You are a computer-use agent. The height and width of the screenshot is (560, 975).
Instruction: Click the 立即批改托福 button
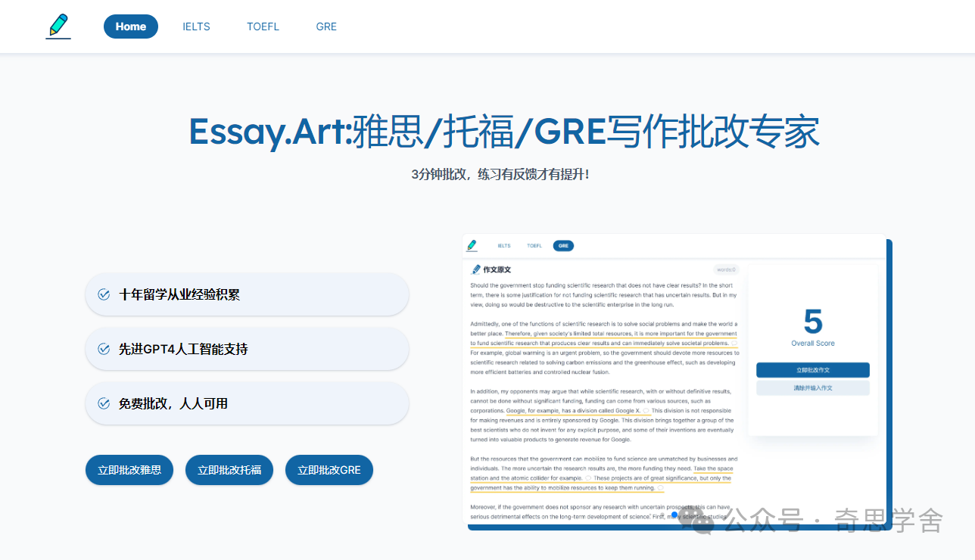[x=229, y=469]
